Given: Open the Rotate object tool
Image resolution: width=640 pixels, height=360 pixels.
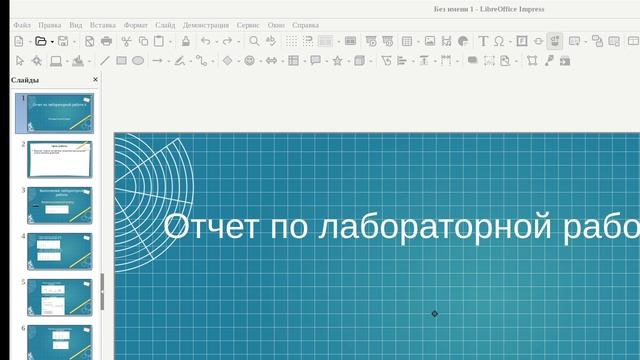Looking at the screenshot, I should pyautogui.click(x=386, y=61).
